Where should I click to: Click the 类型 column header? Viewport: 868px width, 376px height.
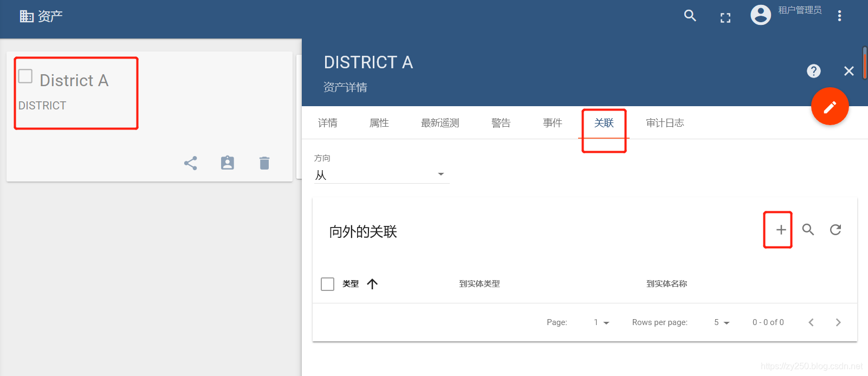tap(351, 284)
